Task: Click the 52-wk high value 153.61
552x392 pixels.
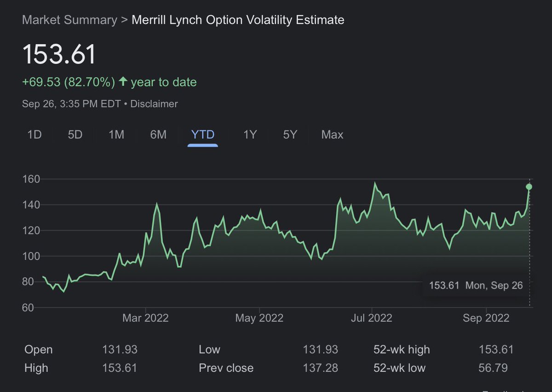Action: tap(496, 350)
